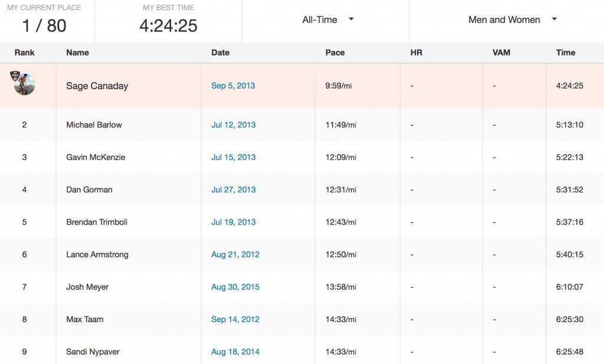The image size is (604, 364).
Task: Open the Sep 5, 2013 activity link
Action: [x=233, y=86]
